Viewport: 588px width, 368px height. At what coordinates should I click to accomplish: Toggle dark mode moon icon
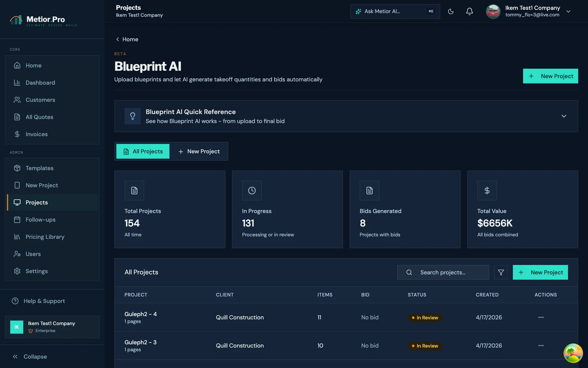click(x=451, y=11)
